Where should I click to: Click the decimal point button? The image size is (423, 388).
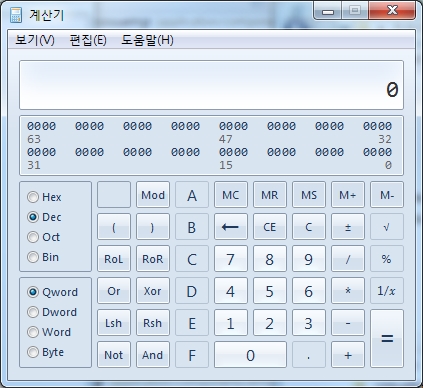coord(309,355)
